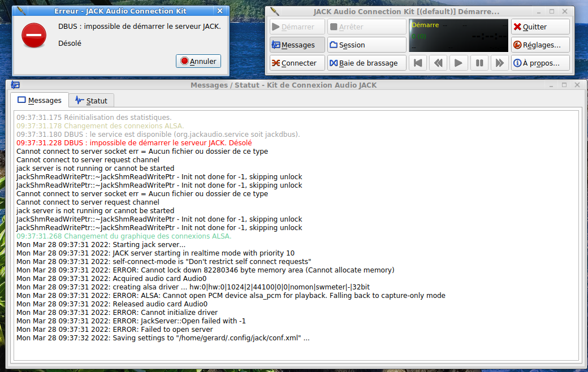The height and width of the screenshot is (372, 588).
Task: Open the Connecter window
Action: [297, 63]
